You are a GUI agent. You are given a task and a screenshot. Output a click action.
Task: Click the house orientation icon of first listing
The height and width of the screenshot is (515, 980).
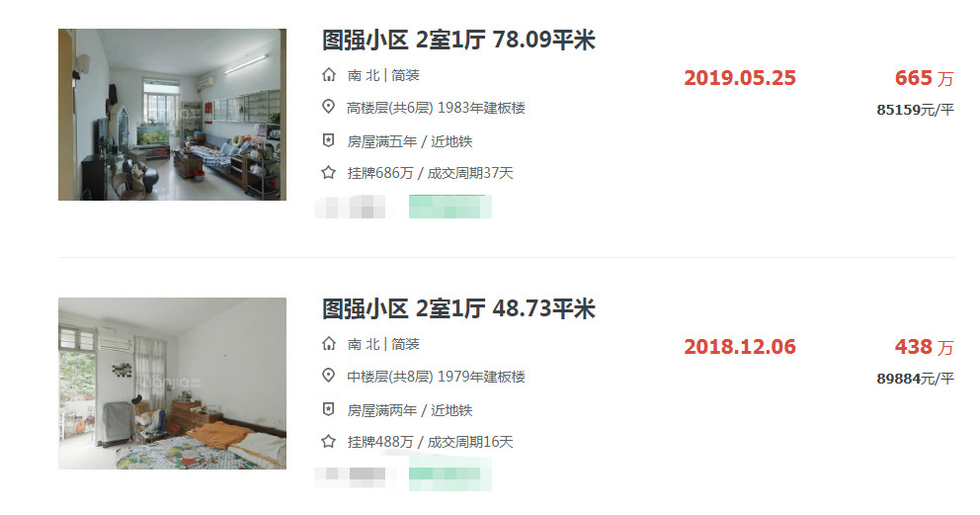click(x=329, y=76)
